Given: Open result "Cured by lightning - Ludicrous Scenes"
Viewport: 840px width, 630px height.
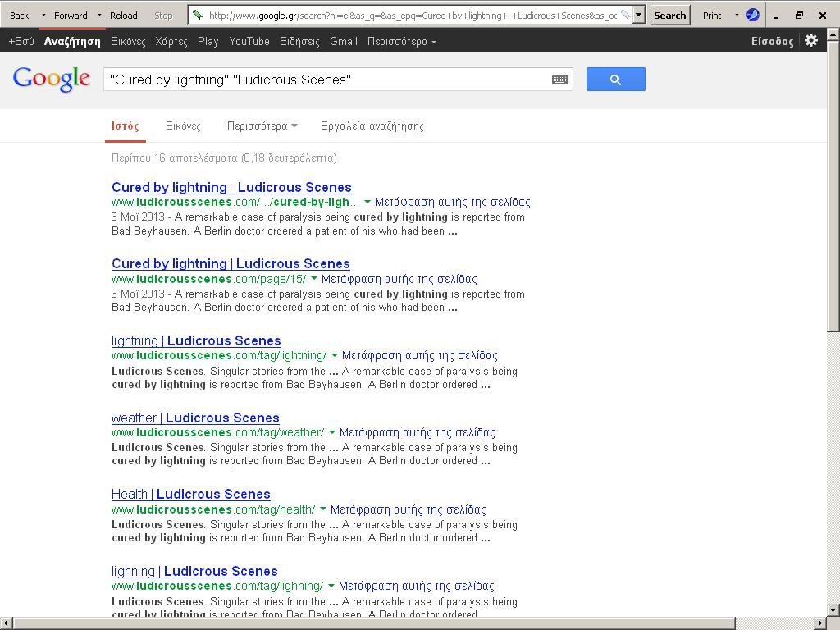Looking at the screenshot, I should coord(231,187).
